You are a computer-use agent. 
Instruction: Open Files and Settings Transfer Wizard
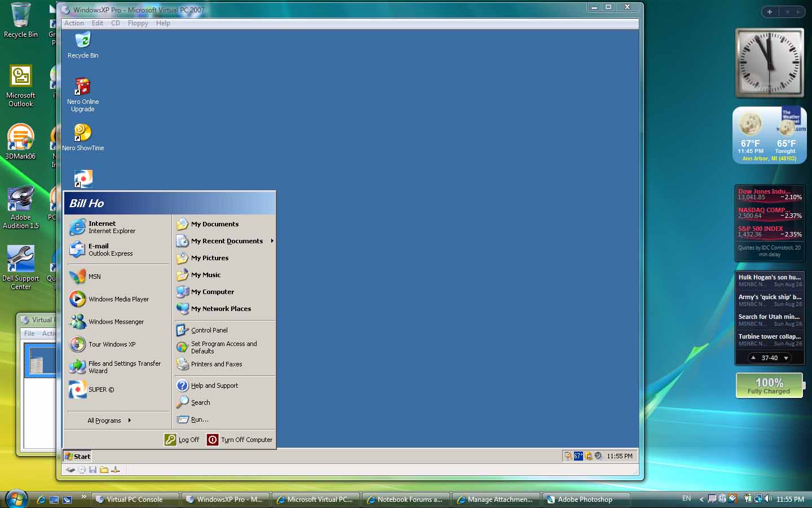point(118,367)
